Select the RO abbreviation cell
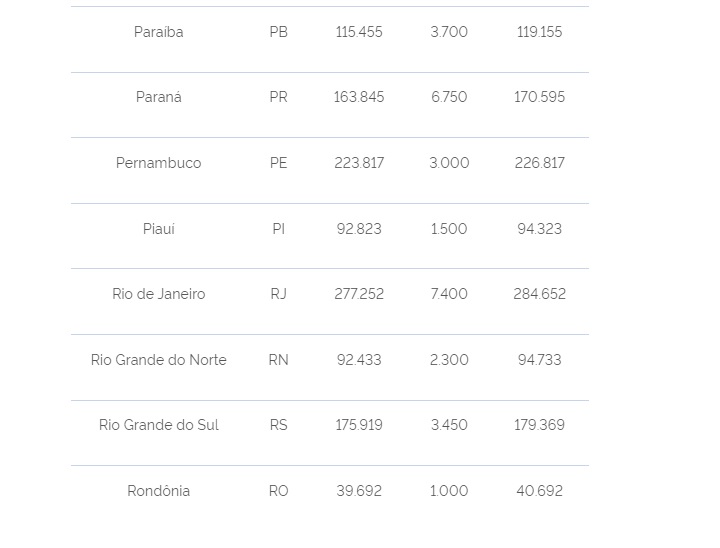Screen dimensions: 720x548 tap(278, 491)
